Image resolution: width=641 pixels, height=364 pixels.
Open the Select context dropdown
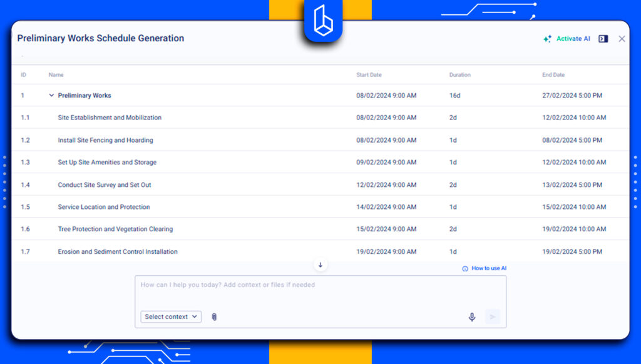click(x=171, y=316)
